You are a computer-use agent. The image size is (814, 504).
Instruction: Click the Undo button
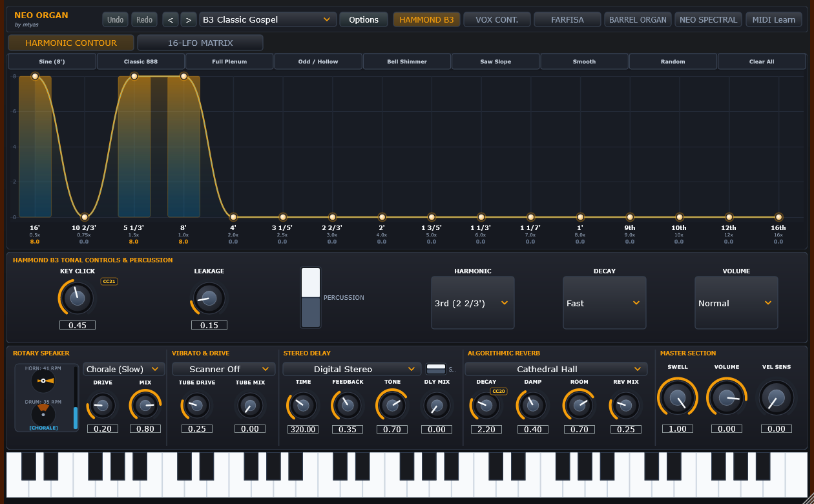coord(115,19)
